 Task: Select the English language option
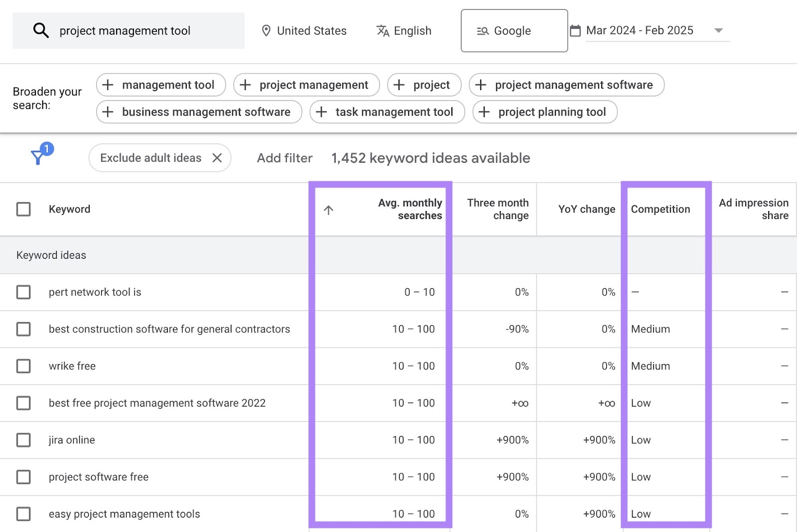tap(412, 30)
